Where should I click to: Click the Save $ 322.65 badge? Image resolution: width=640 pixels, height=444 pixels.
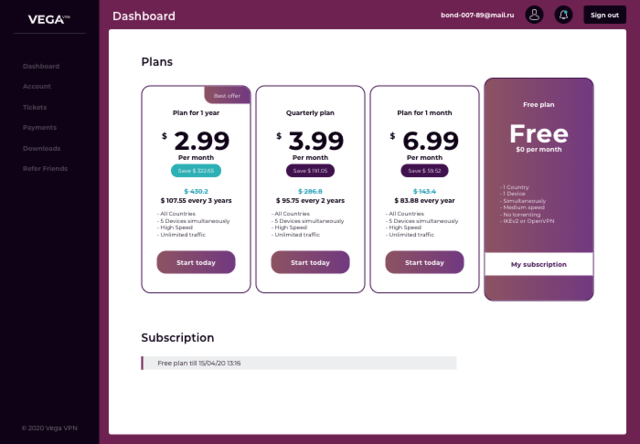(x=196, y=171)
